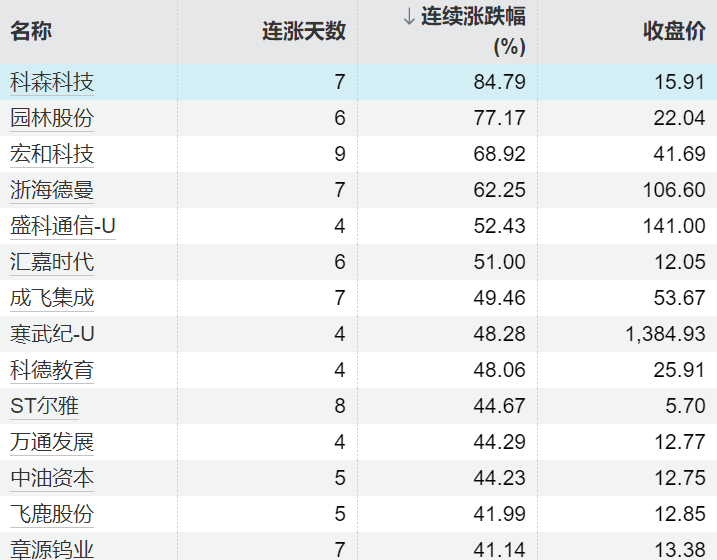This screenshot has height=560, width=717.
Task: Sort by 连涨天数 column header
Action: tap(304, 31)
